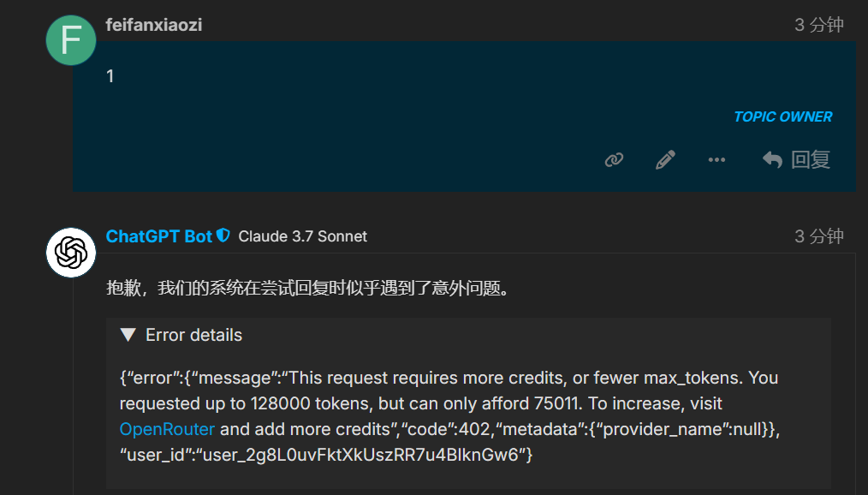Open the three-dots more actions menu
The width and height of the screenshot is (868, 495).
tap(716, 160)
